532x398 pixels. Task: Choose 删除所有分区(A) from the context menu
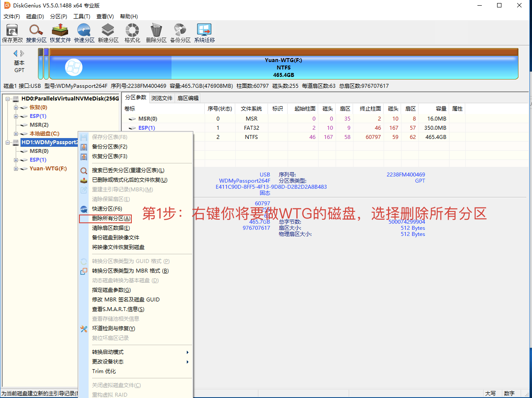pos(135,218)
